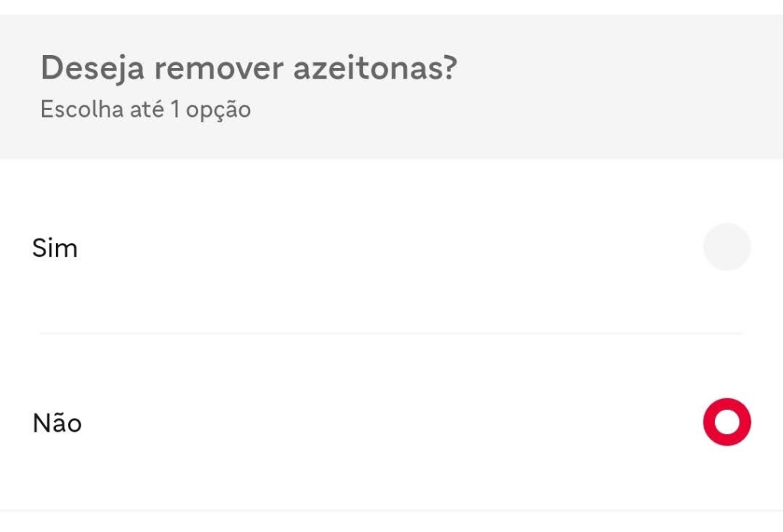Tap the empty gray circle icon

point(726,248)
